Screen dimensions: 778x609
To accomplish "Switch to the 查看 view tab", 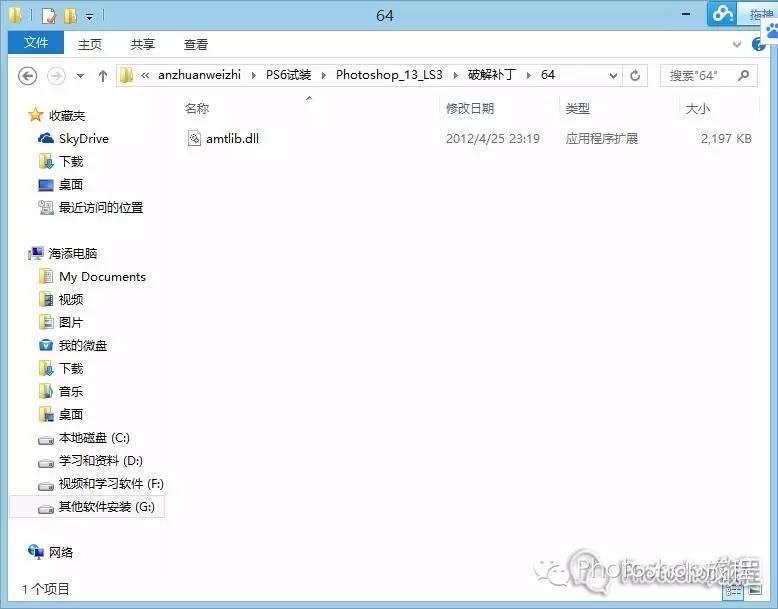I will click(196, 44).
